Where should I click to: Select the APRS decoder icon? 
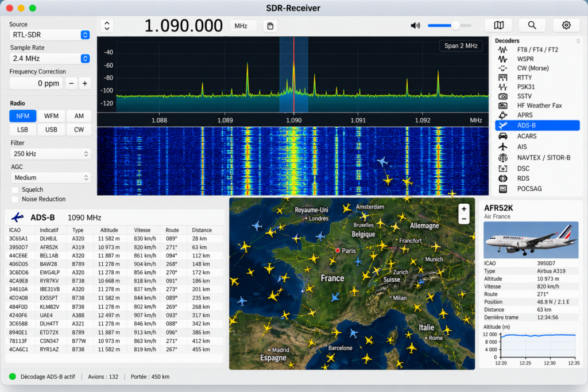pos(502,115)
